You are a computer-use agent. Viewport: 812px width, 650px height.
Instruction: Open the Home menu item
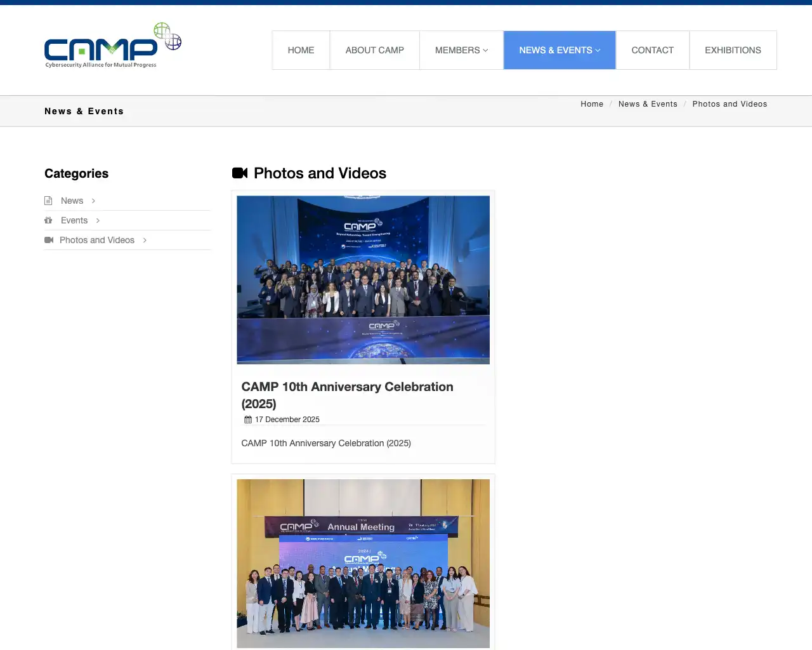point(301,50)
